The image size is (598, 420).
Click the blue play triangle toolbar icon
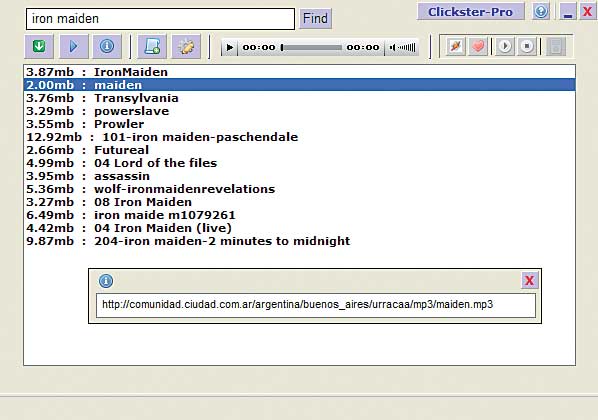[74, 47]
